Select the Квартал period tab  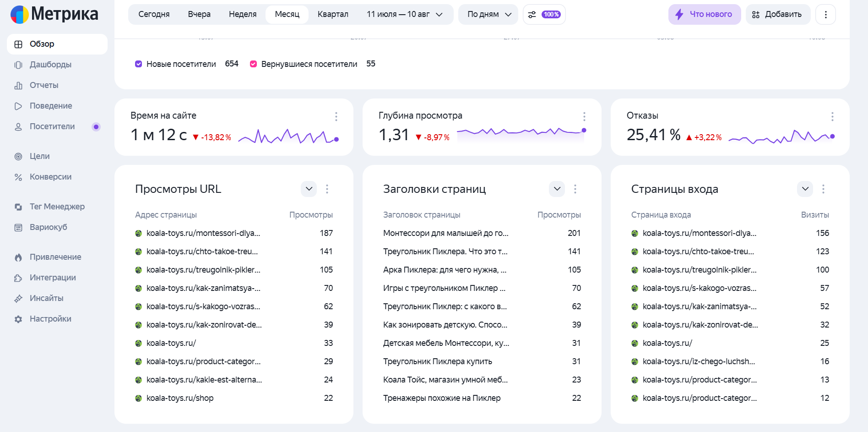333,14
